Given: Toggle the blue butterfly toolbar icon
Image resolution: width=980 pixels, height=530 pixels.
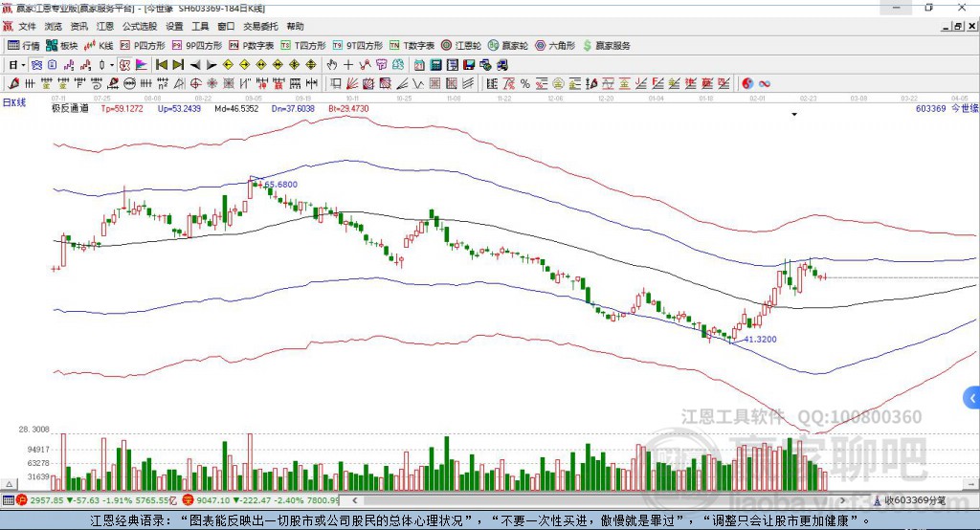Looking at the screenshot, I should point(36,65).
